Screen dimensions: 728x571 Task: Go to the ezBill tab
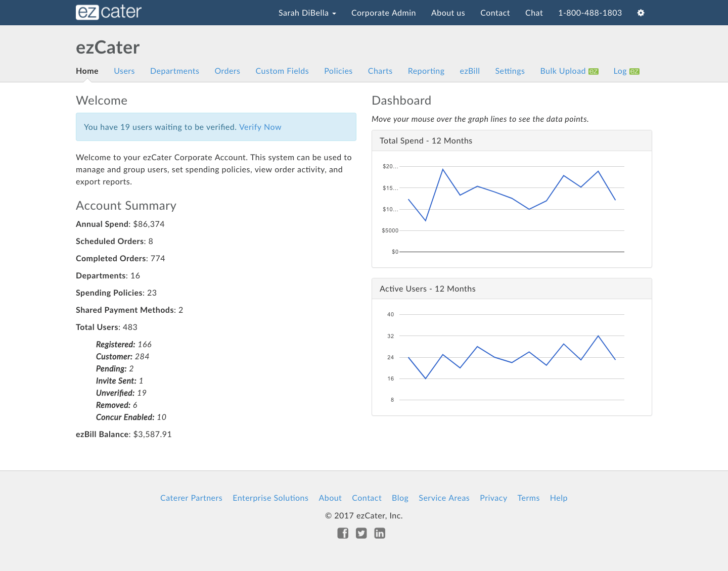(x=470, y=71)
